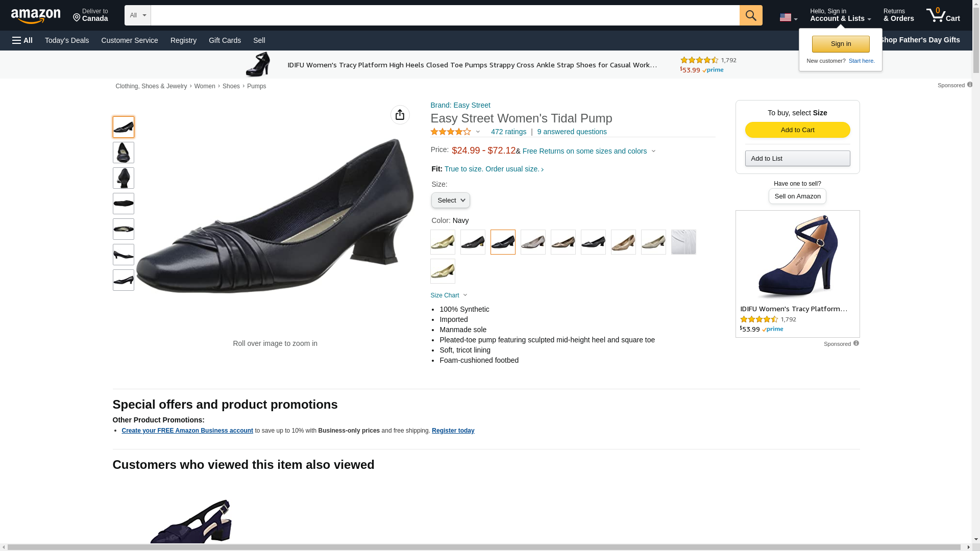Open the Size Select dropdown
980x551 pixels.
click(x=450, y=201)
